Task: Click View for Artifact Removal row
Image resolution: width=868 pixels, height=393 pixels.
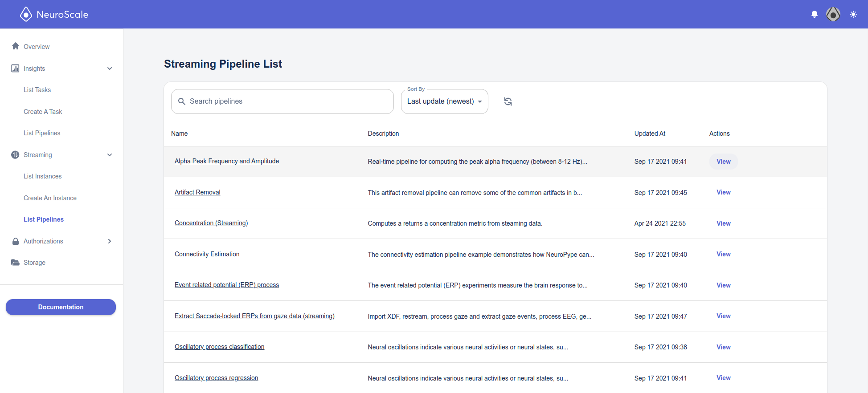Action: pyautogui.click(x=723, y=192)
